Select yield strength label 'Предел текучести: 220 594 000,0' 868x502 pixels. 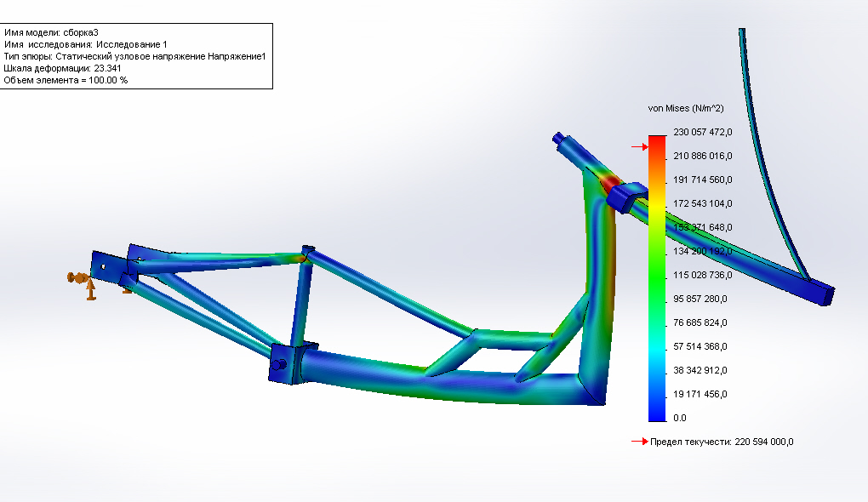click(722, 441)
